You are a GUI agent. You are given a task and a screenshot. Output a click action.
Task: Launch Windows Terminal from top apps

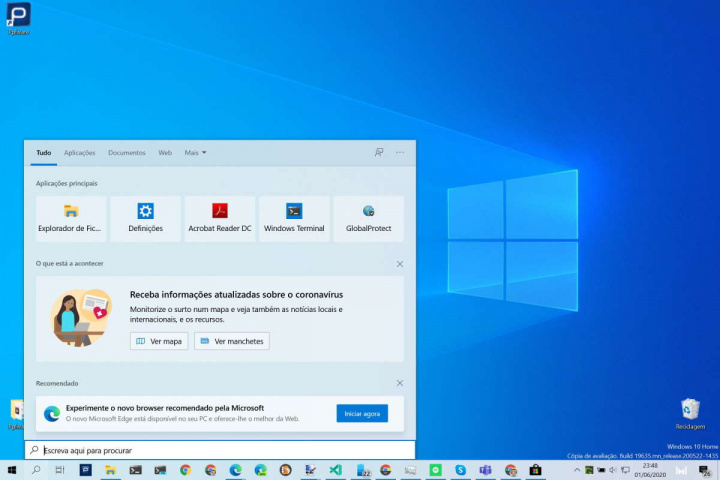pyautogui.click(x=294, y=218)
